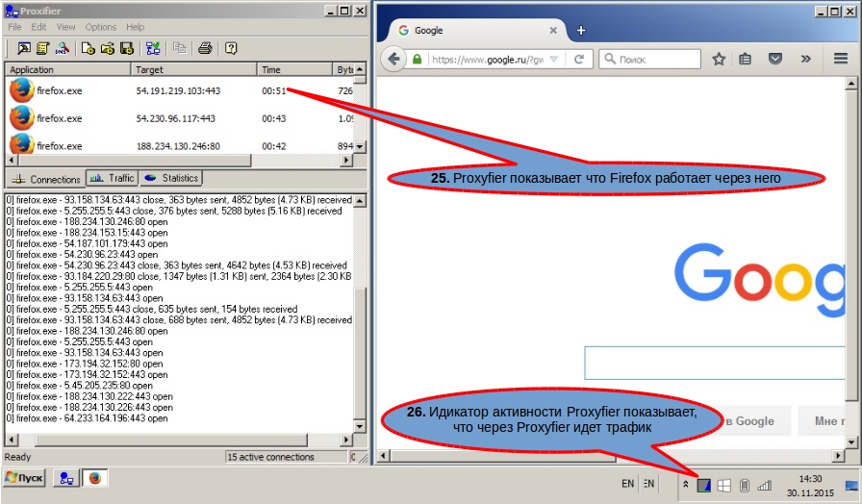862x504 pixels.
Task: Expand Firefox toolbar overflow chevron
Action: [x=806, y=59]
